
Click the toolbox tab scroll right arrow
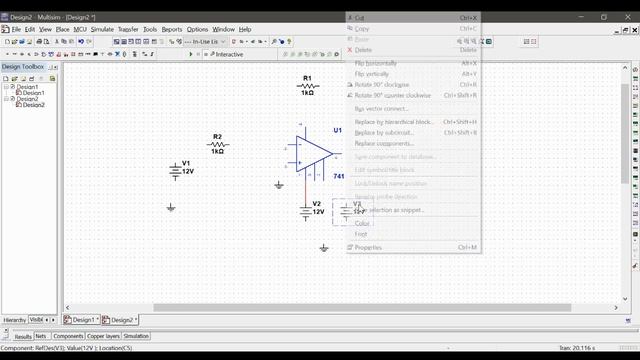53,320
